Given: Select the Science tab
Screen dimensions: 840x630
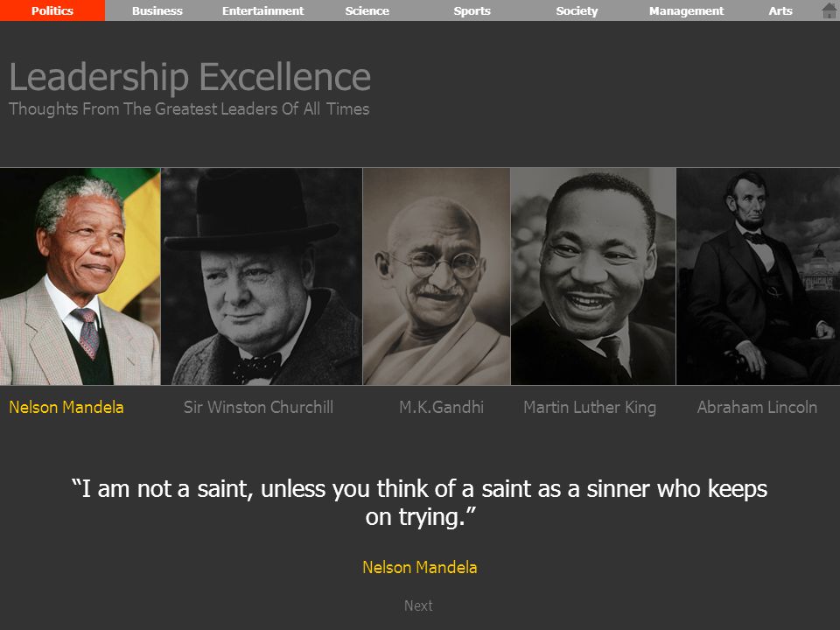Looking at the screenshot, I should coord(367,10).
